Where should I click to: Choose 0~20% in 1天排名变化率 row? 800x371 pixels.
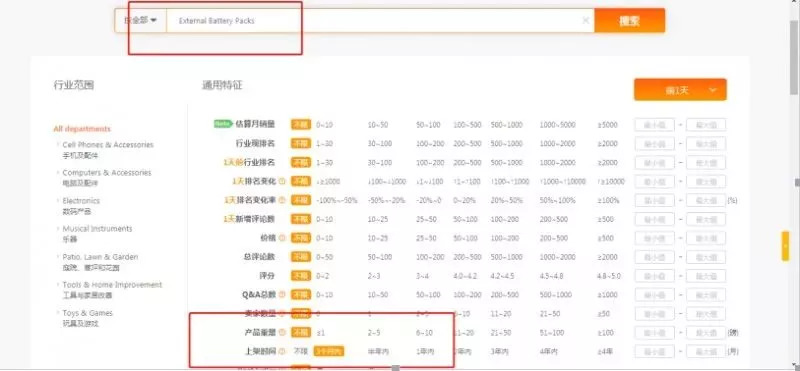(464, 200)
